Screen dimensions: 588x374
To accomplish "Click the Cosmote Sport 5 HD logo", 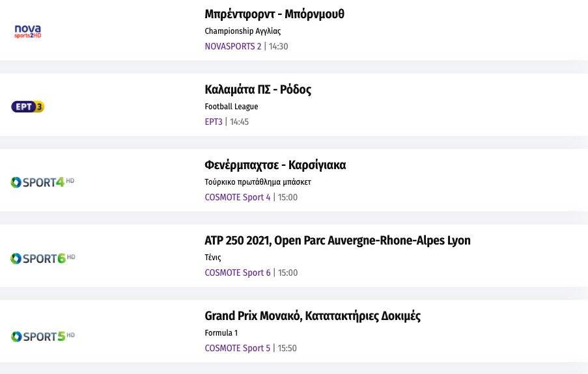I will pos(43,336).
